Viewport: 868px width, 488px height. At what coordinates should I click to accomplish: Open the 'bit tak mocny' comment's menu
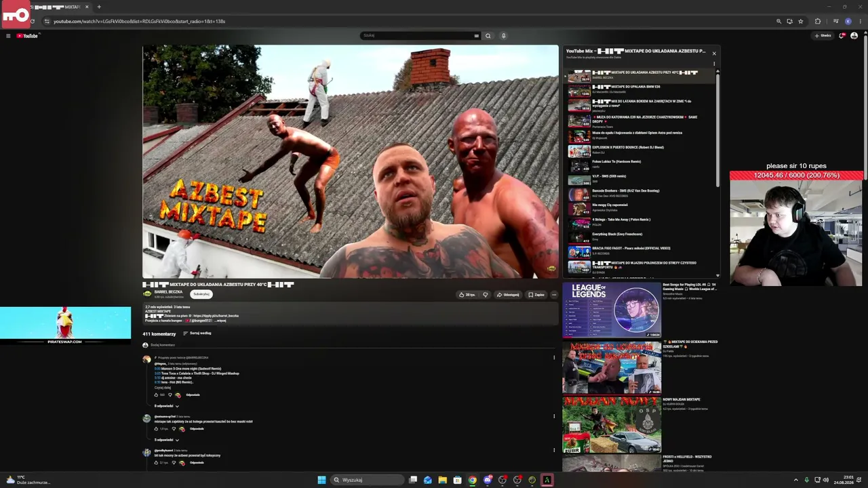554,450
